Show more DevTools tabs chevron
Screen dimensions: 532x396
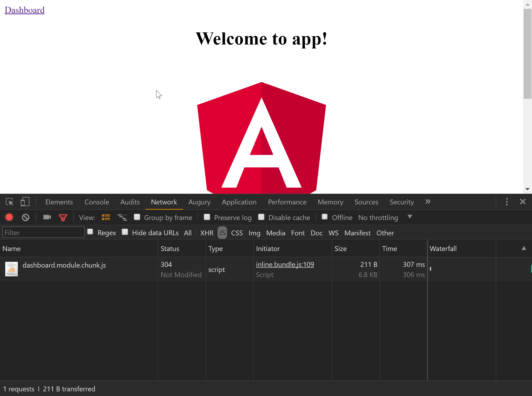tap(428, 202)
